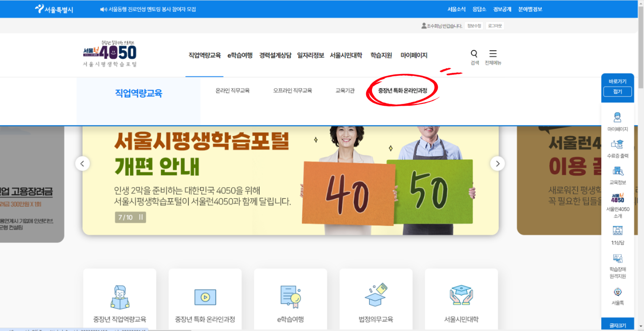Select the 온라인 직무교육 submenu

(233, 91)
